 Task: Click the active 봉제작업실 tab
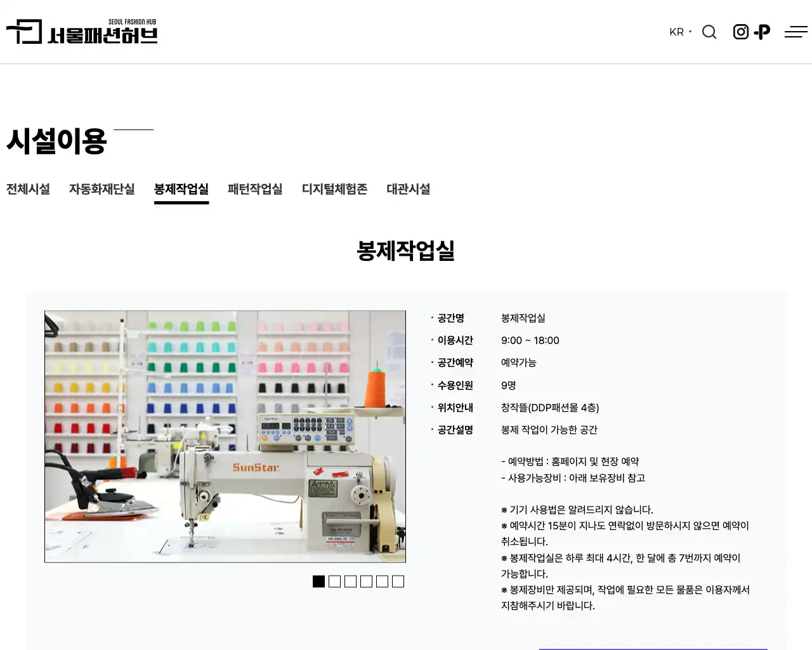(x=181, y=189)
